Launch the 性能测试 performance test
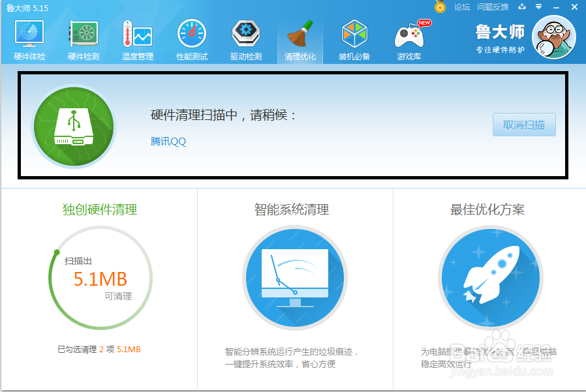The width and height of the screenshot is (586, 392). [x=191, y=38]
